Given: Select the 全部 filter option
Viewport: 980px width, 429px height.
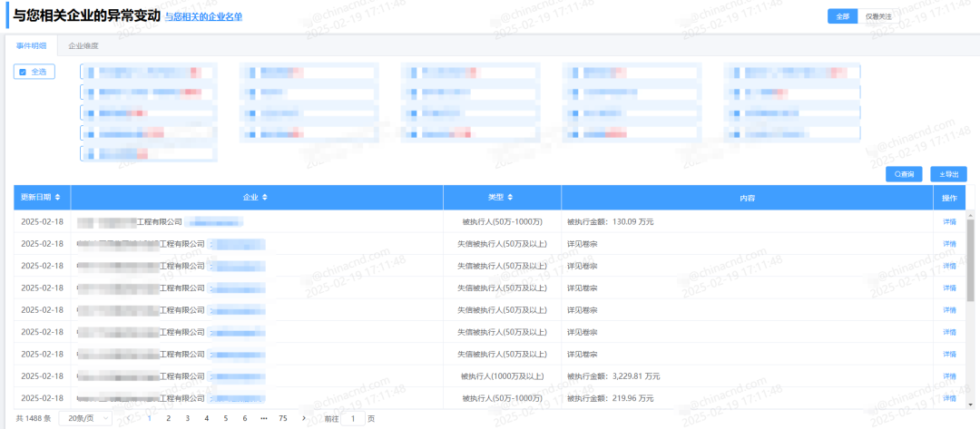Looking at the screenshot, I should [x=842, y=16].
